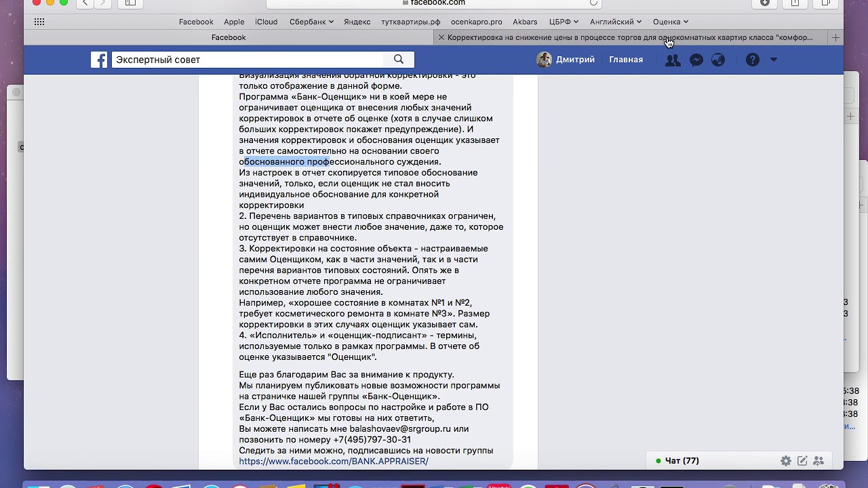Open the Safari share button
The width and height of the screenshot is (868, 488).
(x=795, y=3)
